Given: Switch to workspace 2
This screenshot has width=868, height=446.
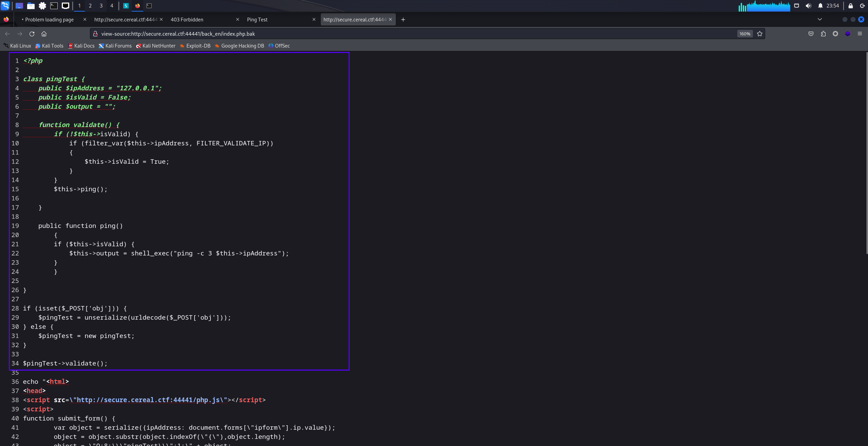Looking at the screenshot, I should pos(90,6).
